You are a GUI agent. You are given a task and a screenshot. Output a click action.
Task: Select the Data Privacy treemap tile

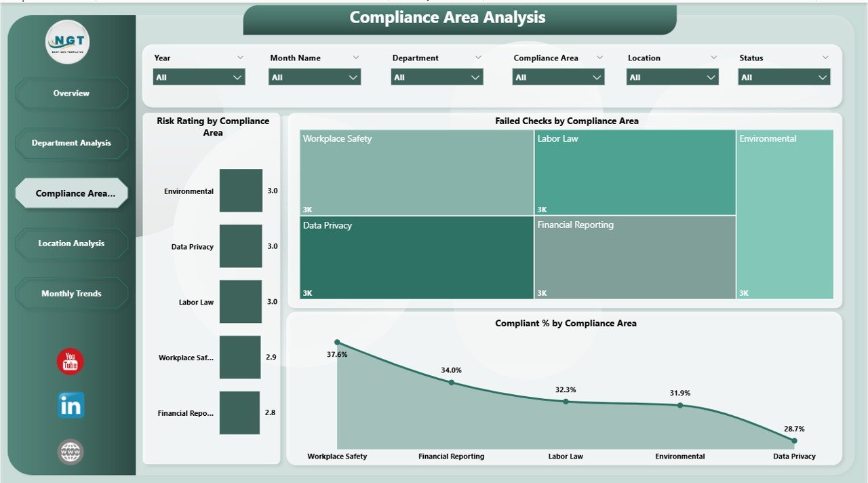coord(416,258)
